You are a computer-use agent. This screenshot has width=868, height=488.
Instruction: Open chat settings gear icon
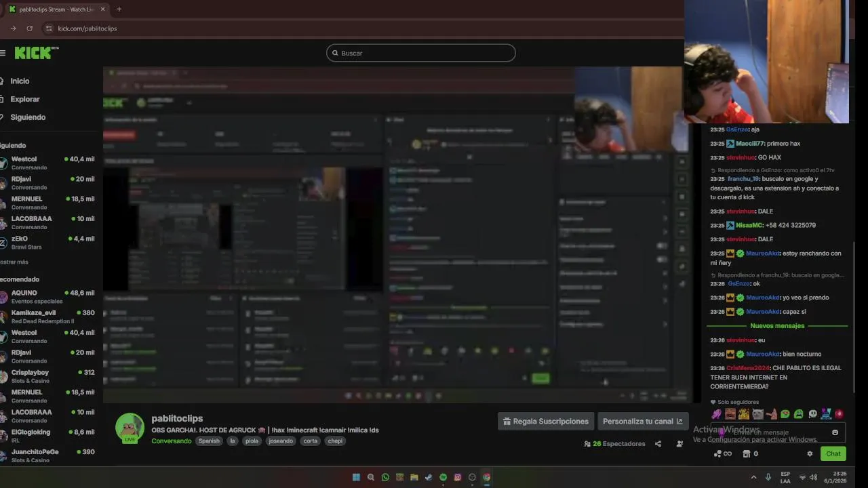[809, 453]
